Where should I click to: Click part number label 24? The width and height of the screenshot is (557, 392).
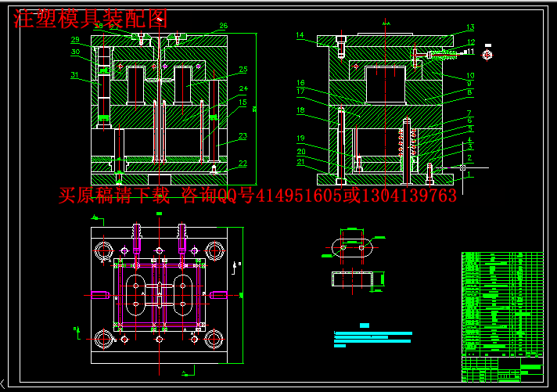[243, 88]
